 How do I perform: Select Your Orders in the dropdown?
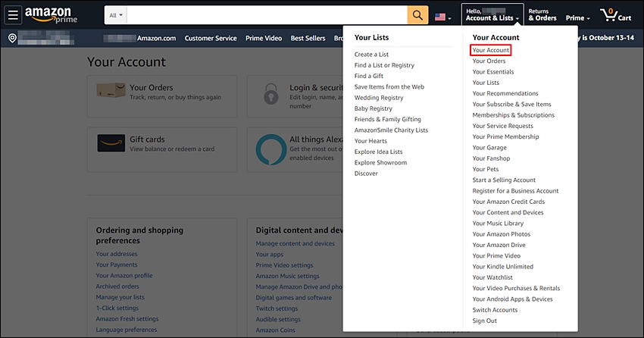[x=489, y=61]
